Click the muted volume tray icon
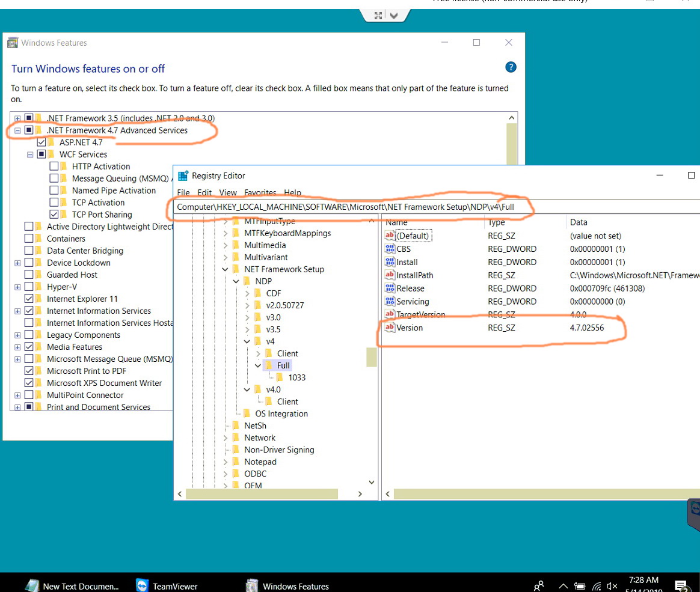 [612, 586]
